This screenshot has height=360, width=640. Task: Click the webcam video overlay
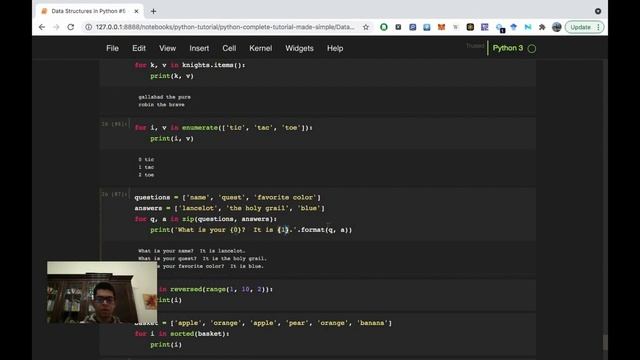click(x=102, y=292)
